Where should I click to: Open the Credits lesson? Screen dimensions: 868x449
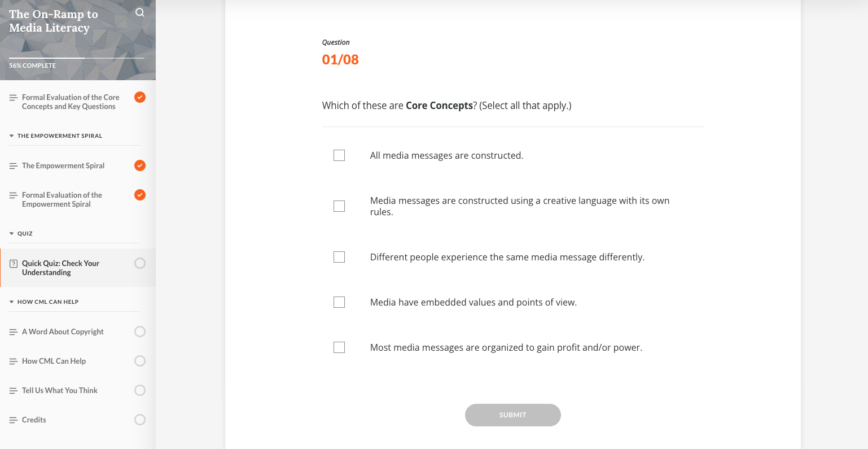click(x=34, y=420)
